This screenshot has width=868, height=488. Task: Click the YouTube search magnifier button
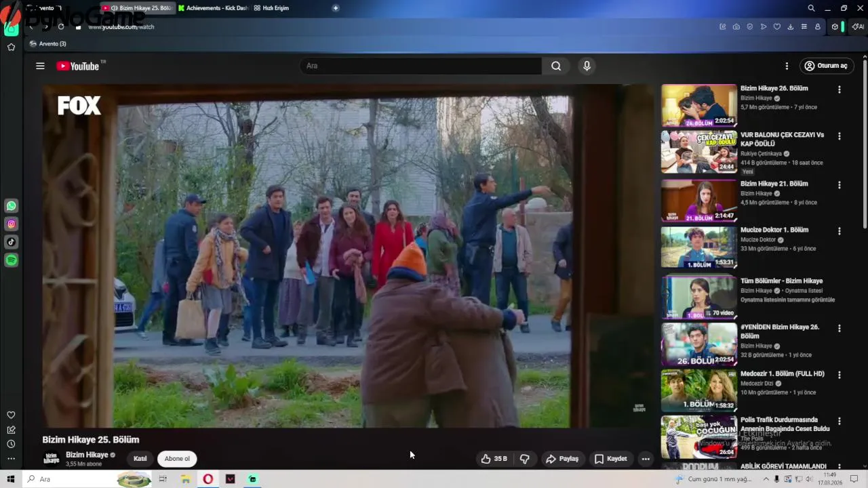pos(556,66)
